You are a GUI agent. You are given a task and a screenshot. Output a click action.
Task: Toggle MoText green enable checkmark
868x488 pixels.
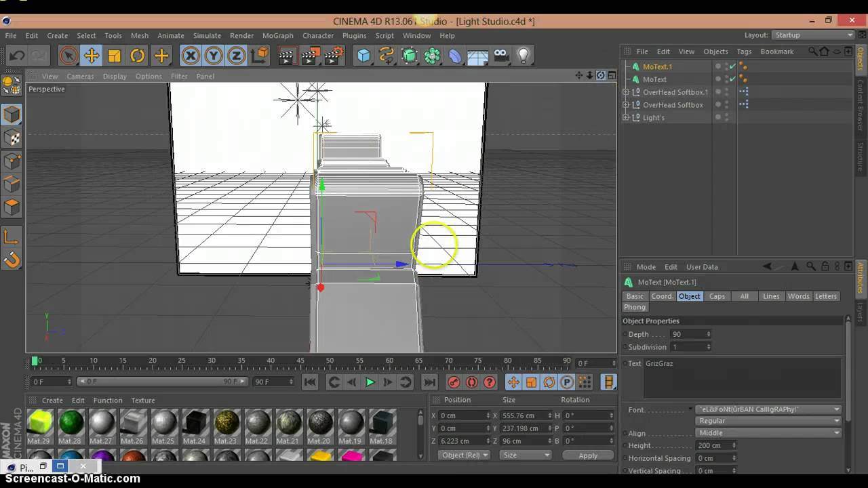tap(732, 79)
